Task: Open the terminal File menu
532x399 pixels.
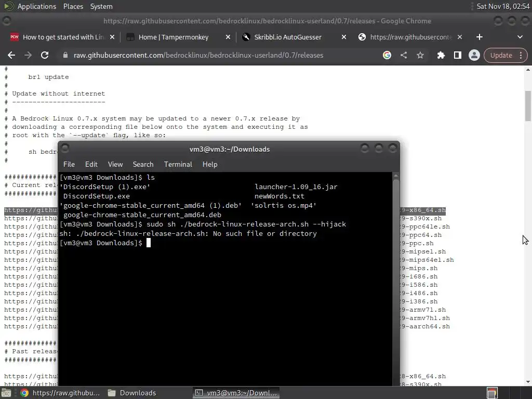Action: 69,164
